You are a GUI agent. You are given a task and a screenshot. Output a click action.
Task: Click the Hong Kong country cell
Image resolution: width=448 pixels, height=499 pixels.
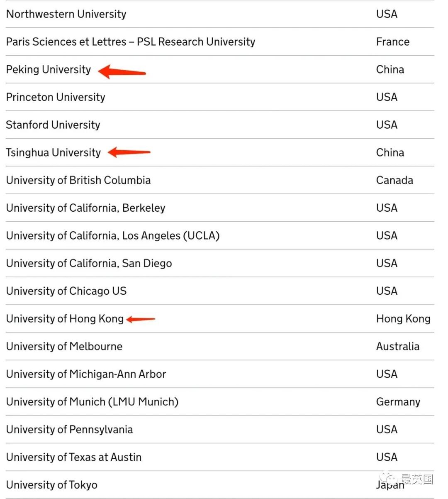click(x=403, y=319)
